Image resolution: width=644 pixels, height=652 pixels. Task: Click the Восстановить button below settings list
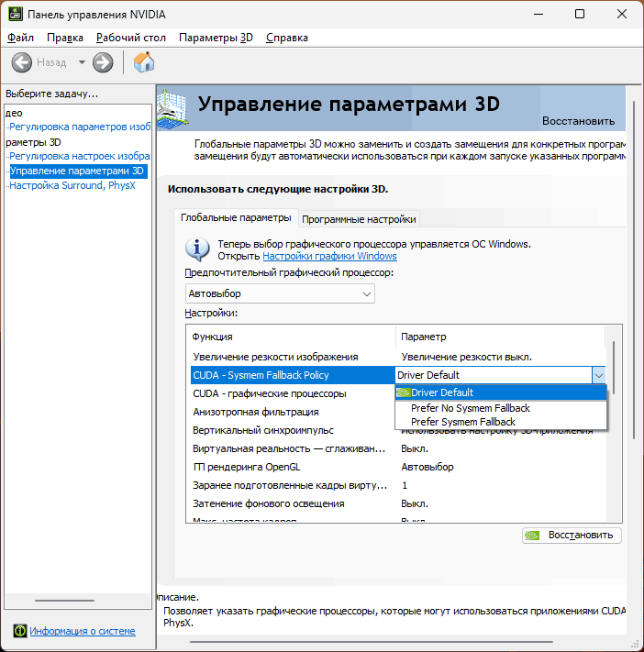[572, 536]
